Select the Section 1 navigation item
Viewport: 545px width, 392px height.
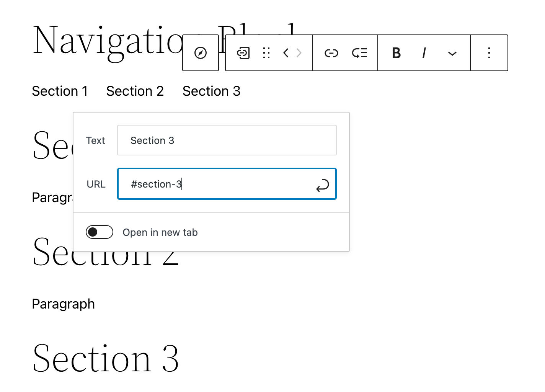[60, 91]
